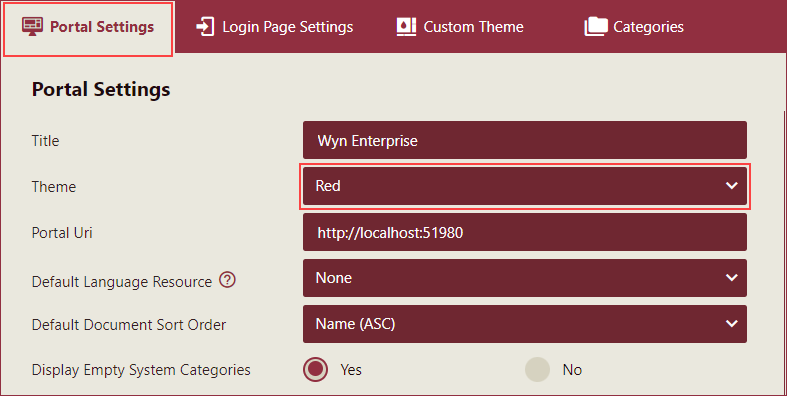Click the Custom Theme paint icon

tap(406, 27)
